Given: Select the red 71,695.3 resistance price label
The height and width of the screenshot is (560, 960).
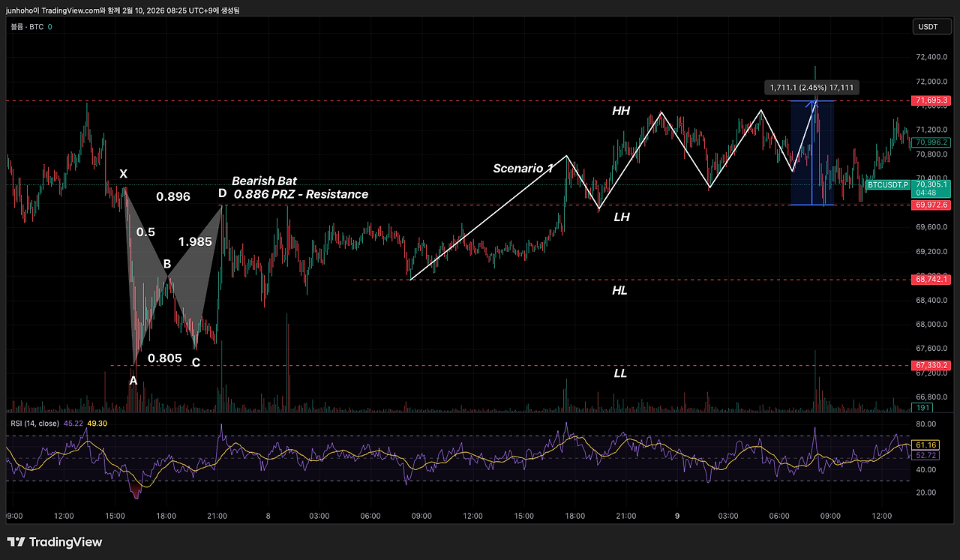Looking at the screenshot, I should point(931,100).
